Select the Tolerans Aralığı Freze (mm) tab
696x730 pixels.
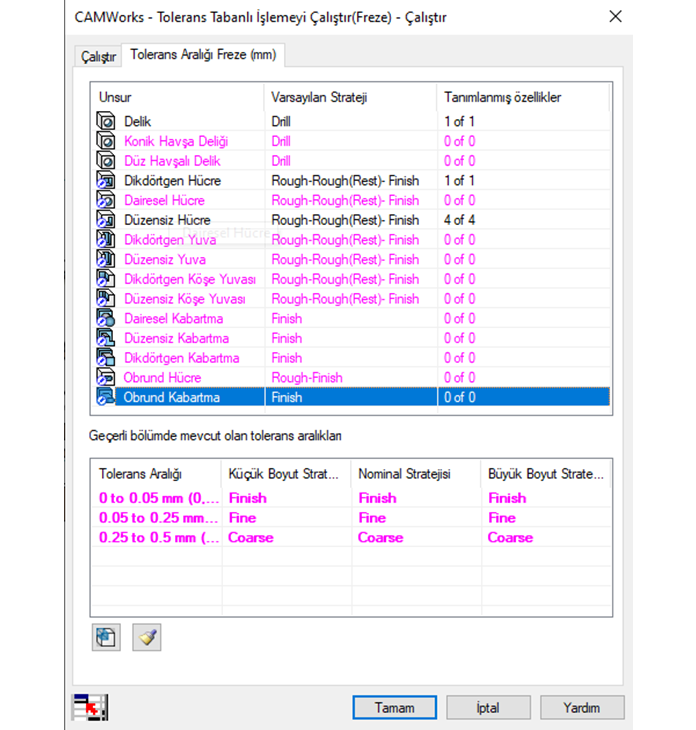click(x=203, y=55)
